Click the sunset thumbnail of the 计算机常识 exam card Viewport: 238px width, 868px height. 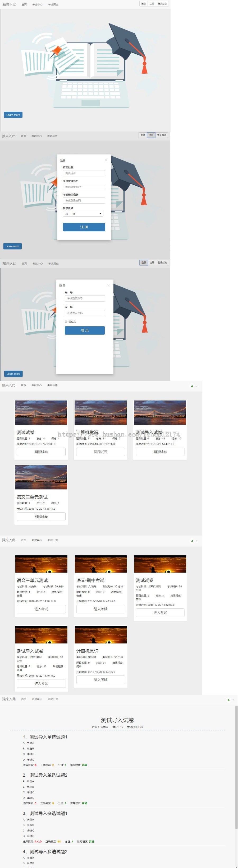[x=100, y=635]
